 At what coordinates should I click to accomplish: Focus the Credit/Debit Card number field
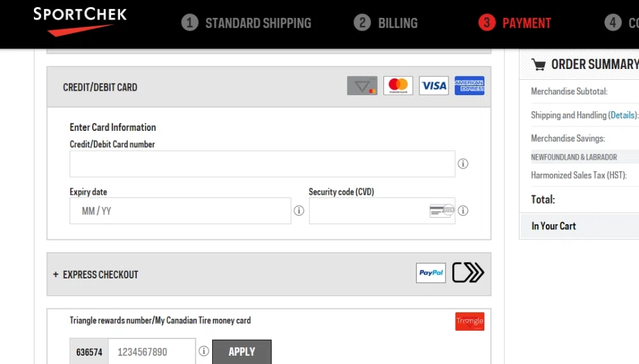pyautogui.click(x=263, y=163)
